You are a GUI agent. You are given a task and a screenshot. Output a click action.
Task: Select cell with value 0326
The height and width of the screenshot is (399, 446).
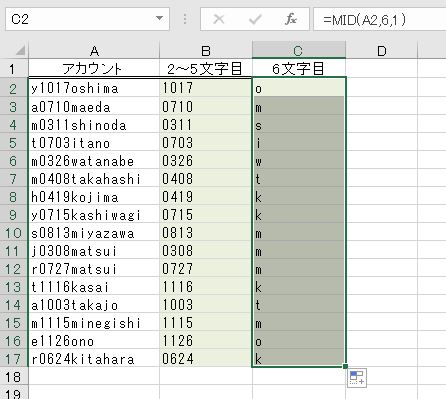[x=206, y=161]
